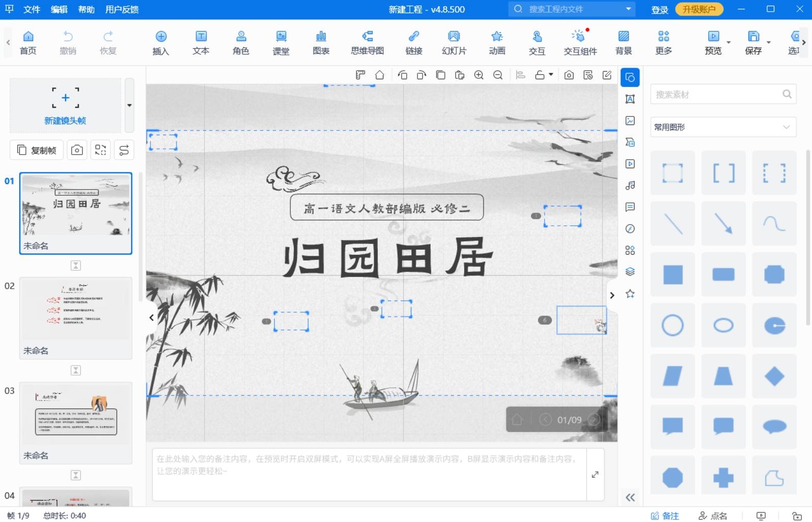The width and height of the screenshot is (812, 522).
Task: Collapse the left frame panel with arrow
Action: tap(152, 318)
